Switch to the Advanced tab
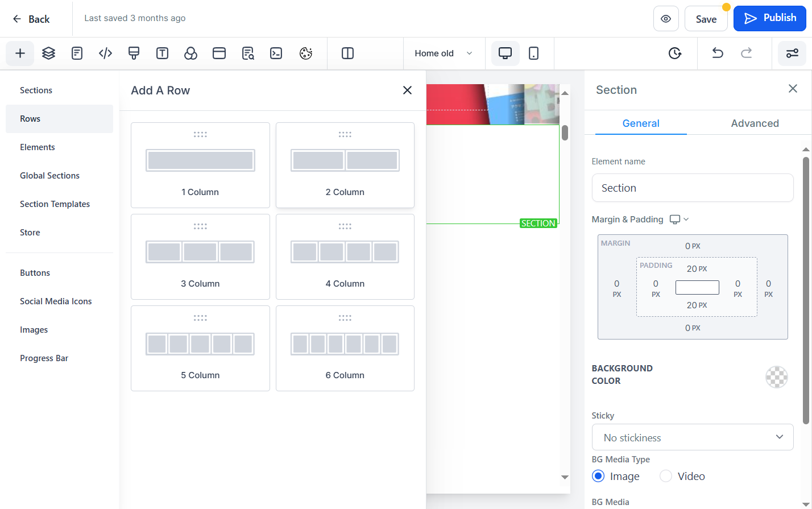This screenshot has width=812, height=509. coord(755,123)
